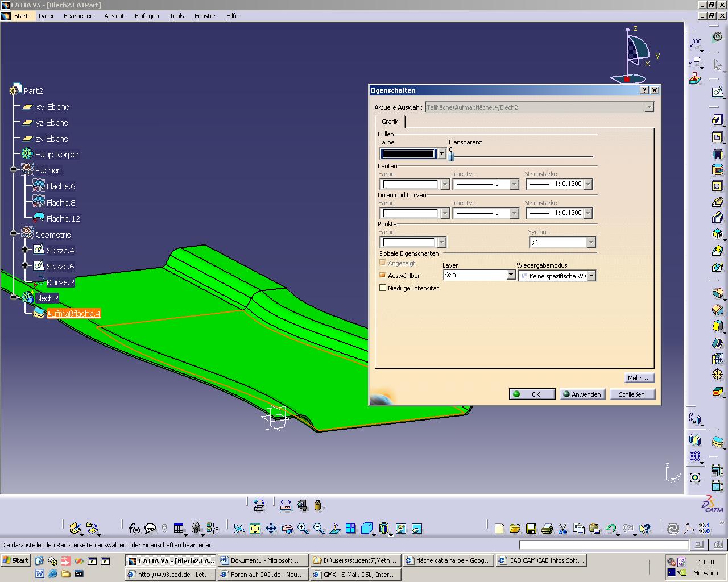Viewport: 728px width, 582px height.
Task: Click the Save floppy disk icon
Action: point(531,529)
